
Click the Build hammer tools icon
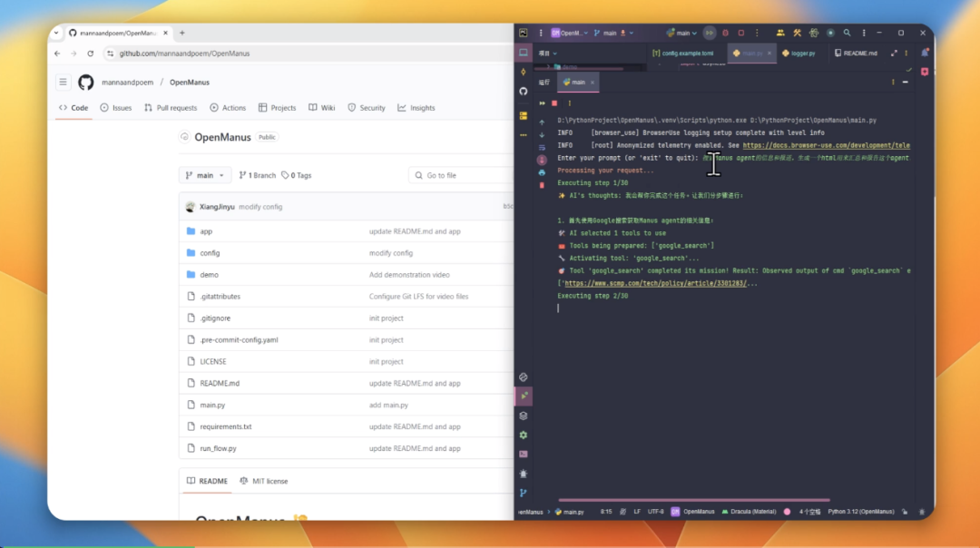click(798, 34)
